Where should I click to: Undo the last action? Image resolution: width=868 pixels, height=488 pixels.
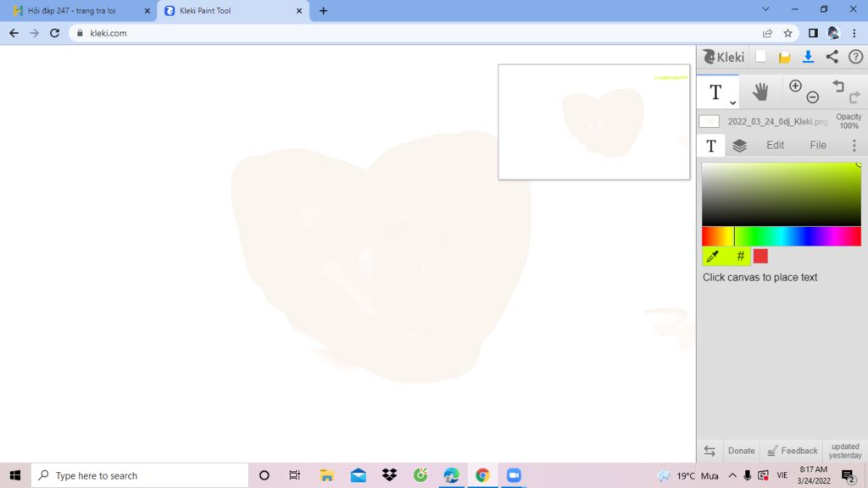coord(838,86)
